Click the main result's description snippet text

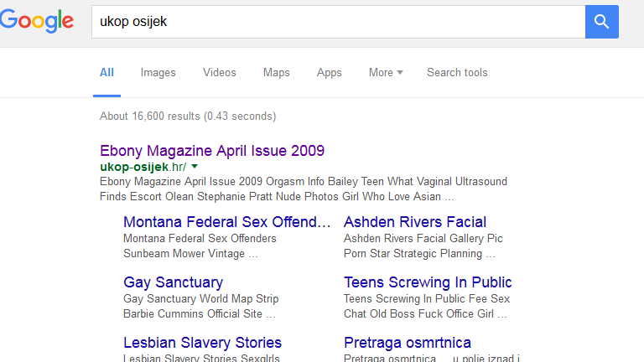pos(302,189)
